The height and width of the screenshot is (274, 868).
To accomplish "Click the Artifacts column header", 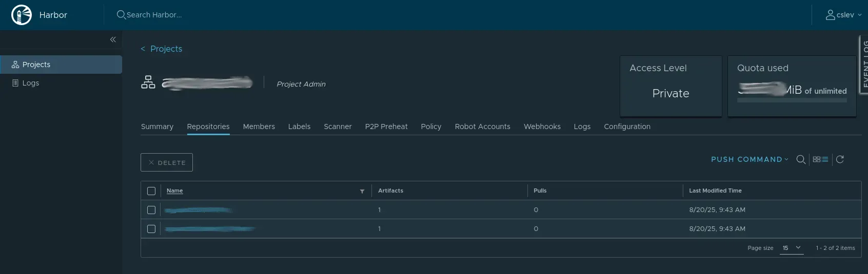I will (x=391, y=191).
